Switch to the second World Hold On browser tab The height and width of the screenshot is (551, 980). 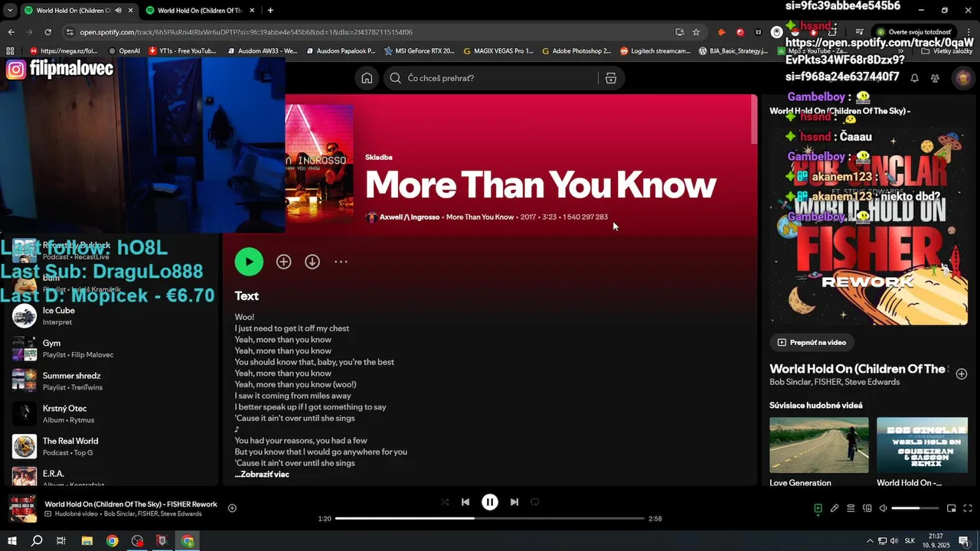(x=199, y=11)
